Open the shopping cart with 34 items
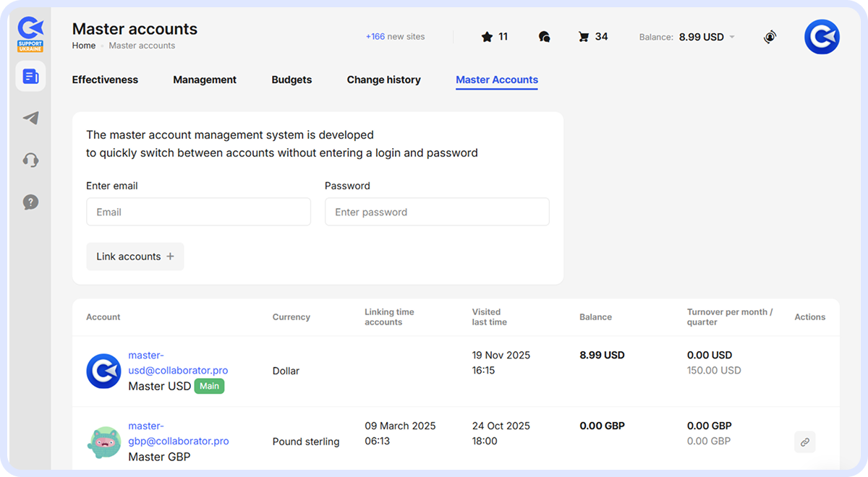Viewport: 868px width, 477px height. [586, 36]
